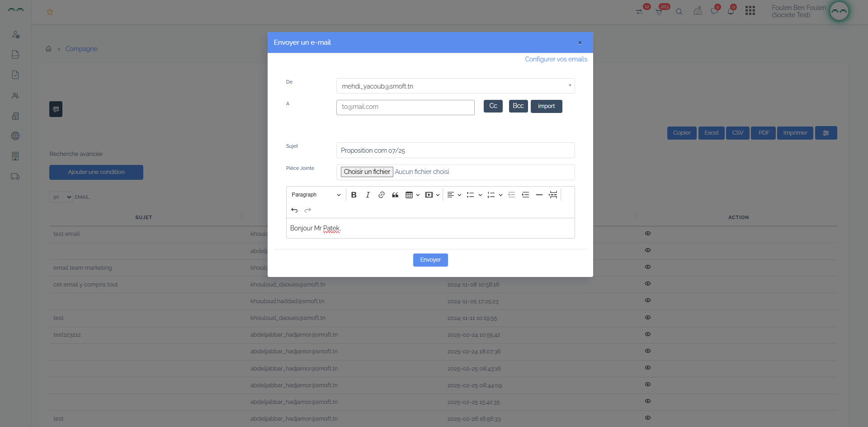This screenshot has width=868, height=427.
Task: Click eye icon for 'email team marketing' row
Action: (x=647, y=267)
